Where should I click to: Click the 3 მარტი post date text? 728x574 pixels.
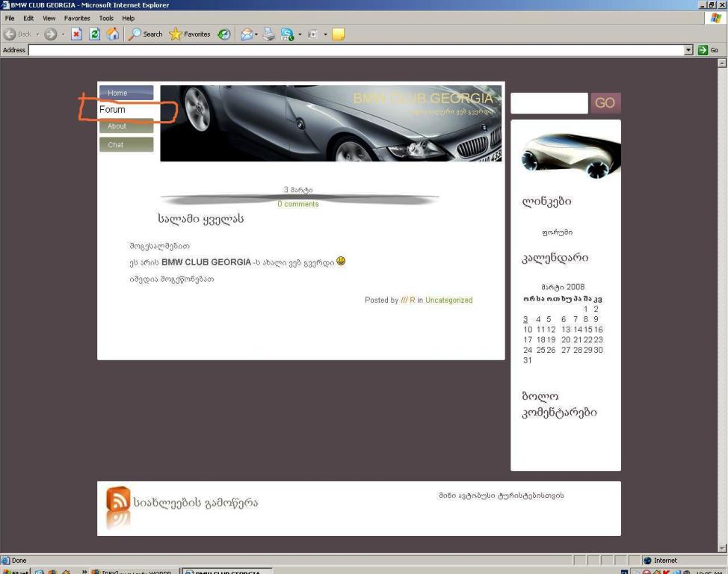(x=298, y=190)
